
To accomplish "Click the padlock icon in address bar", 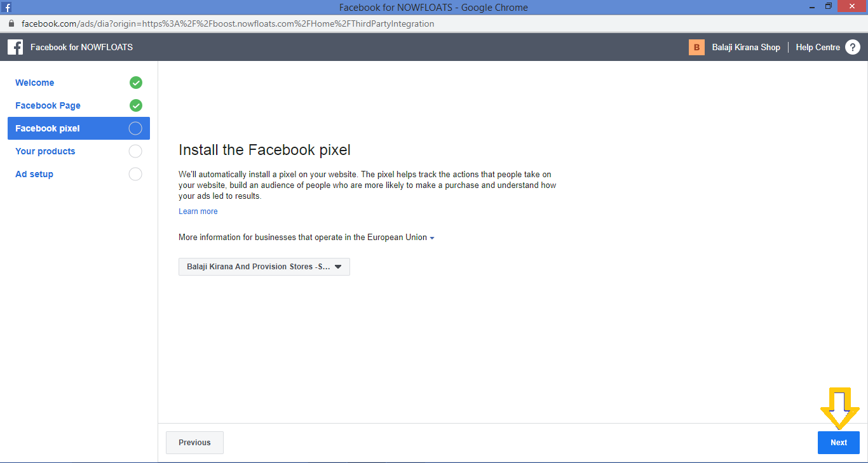I will 11,23.
